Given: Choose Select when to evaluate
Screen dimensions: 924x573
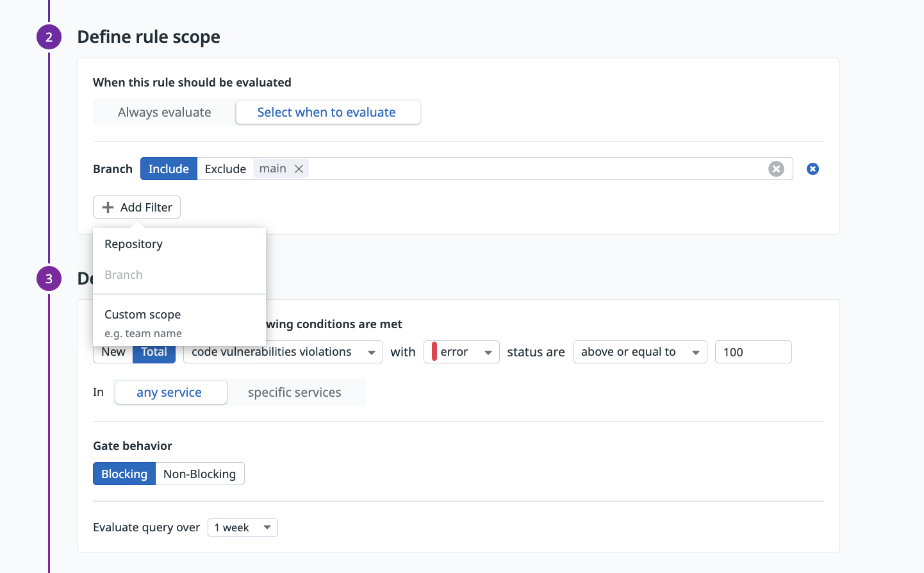Looking at the screenshot, I should coord(327,113).
